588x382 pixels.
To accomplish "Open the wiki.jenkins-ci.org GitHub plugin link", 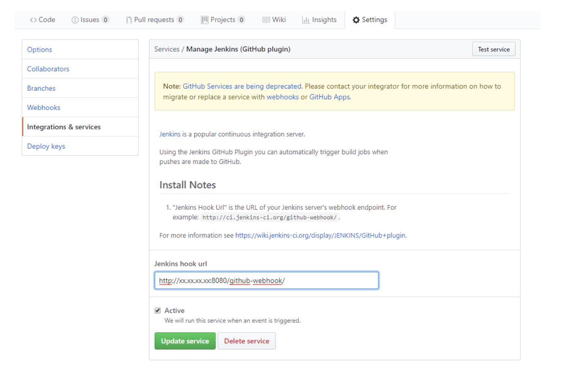I will click(x=320, y=235).
